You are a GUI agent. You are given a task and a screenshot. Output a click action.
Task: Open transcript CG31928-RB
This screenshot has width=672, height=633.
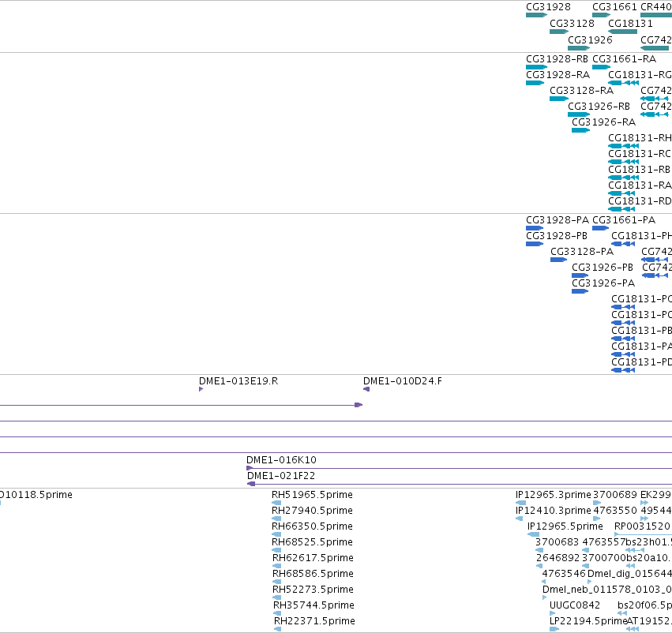click(536, 67)
